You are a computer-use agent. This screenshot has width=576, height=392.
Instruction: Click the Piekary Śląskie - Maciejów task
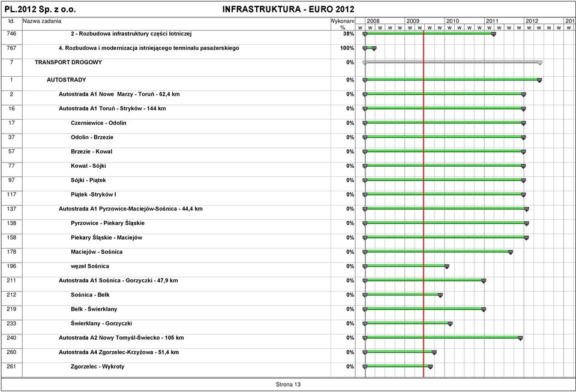pos(107,237)
